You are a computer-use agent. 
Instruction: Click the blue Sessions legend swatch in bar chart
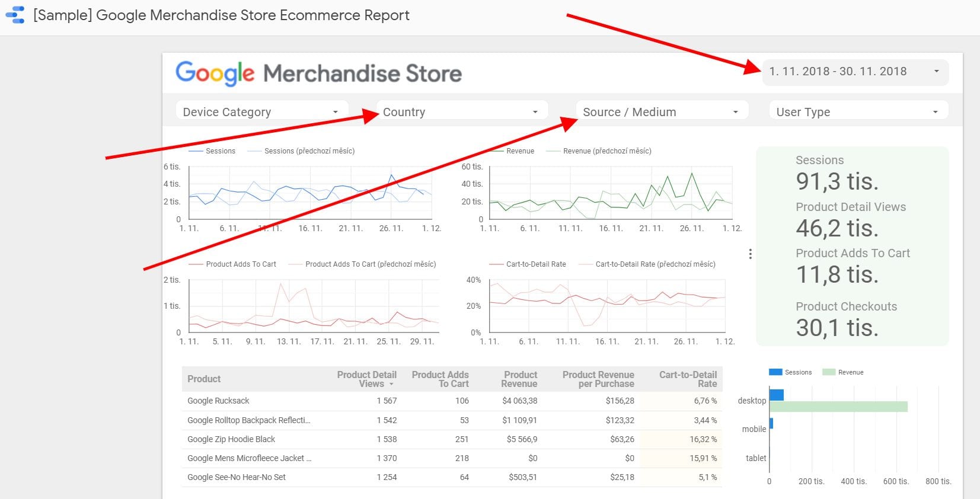pos(775,372)
